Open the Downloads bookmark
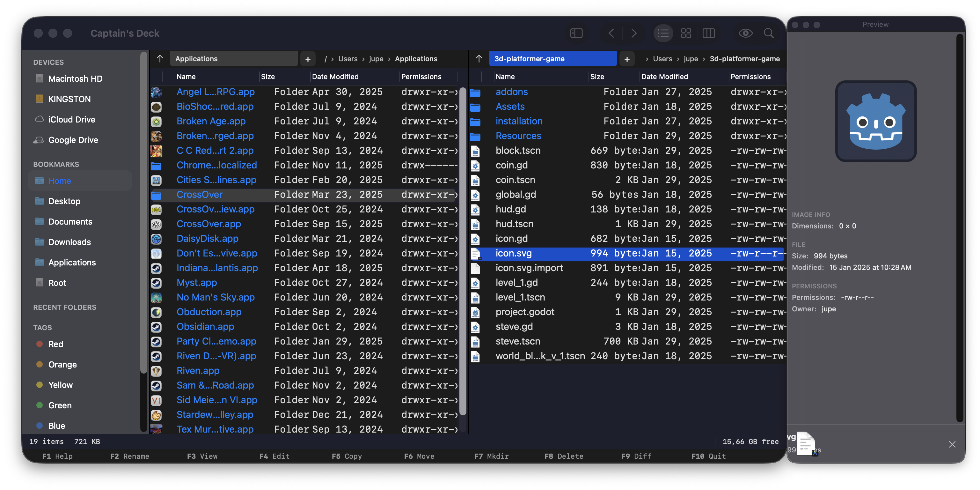980x490 pixels. pos(69,242)
